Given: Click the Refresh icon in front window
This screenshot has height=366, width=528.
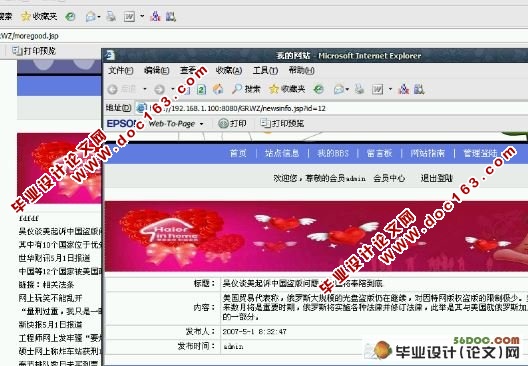Looking at the screenshot, I should (x=201, y=89).
